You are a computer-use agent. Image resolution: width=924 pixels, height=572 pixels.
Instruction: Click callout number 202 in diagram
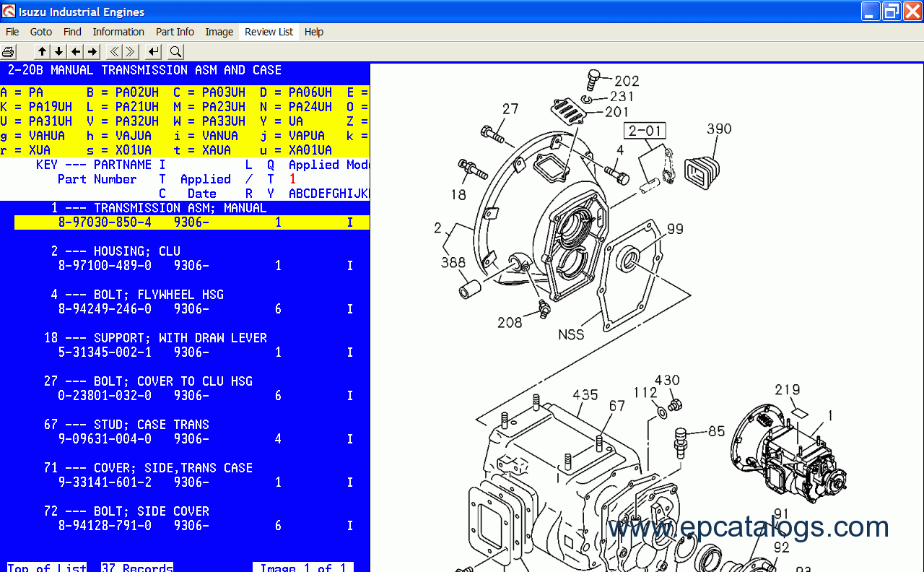click(627, 81)
